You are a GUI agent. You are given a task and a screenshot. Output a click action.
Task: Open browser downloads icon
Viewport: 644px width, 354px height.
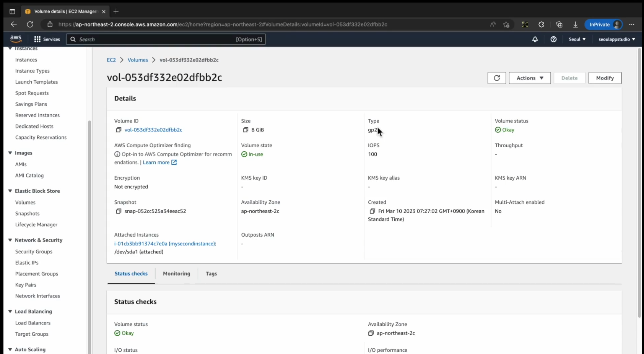575,24
